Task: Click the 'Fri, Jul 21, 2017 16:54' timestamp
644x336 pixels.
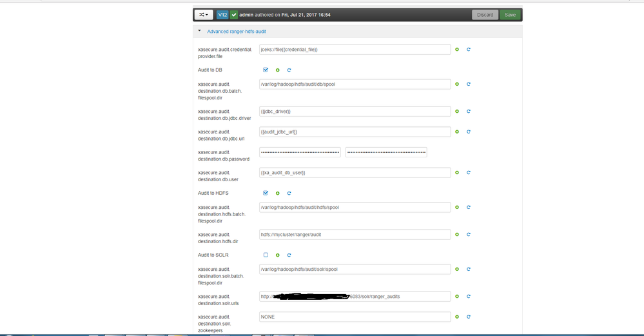Action: tap(306, 15)
